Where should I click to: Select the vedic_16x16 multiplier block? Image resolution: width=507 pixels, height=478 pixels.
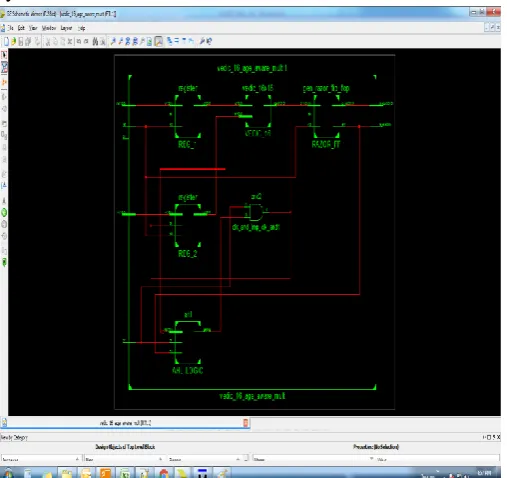click(258, 111)
